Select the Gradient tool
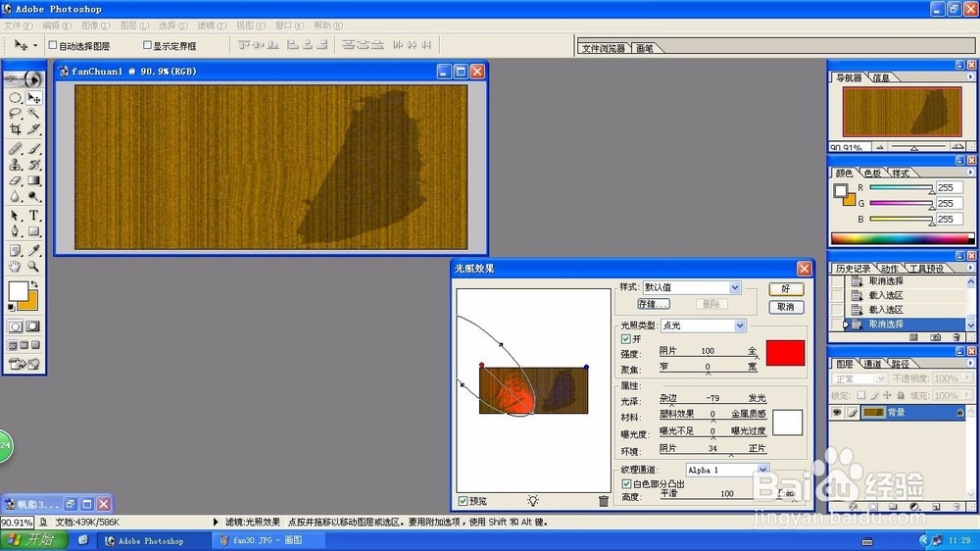 33,180
